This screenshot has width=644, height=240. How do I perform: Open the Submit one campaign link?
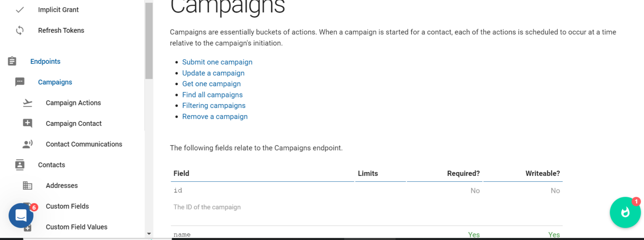[x=217, y=62]
